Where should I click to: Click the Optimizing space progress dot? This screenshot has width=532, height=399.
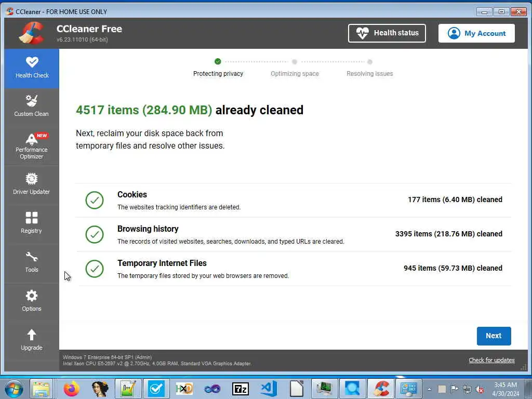pyautogui.click(x=295, y=62)
